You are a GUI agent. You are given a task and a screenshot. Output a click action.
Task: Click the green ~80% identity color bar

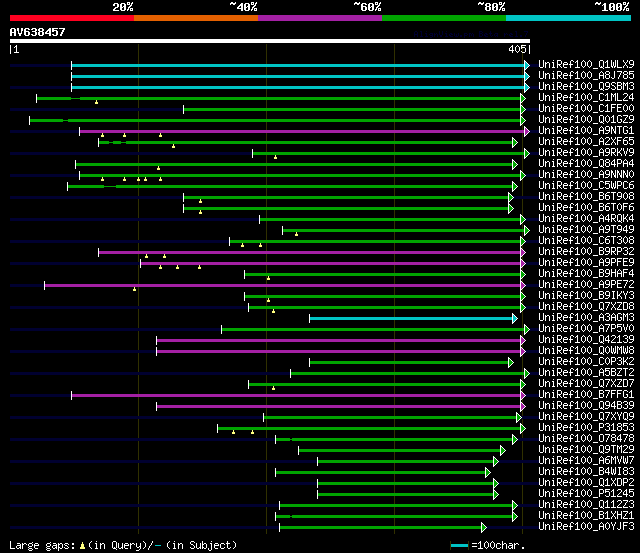444,18
